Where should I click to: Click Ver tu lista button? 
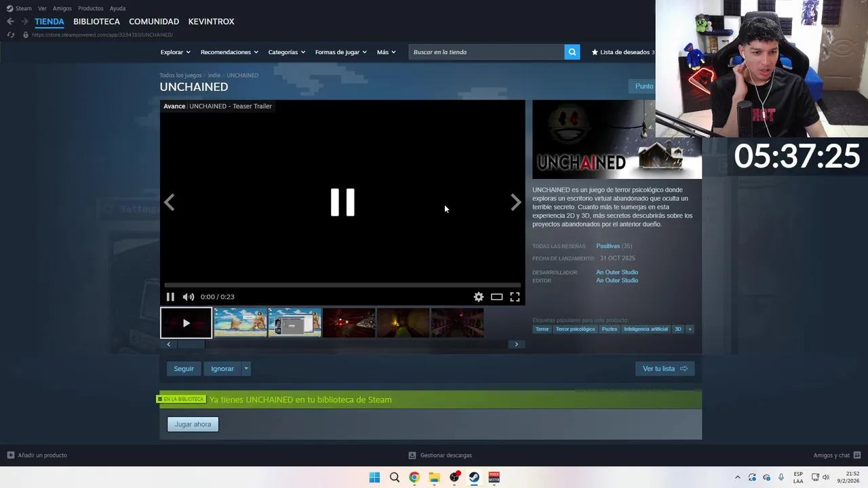tap(665, 369)
